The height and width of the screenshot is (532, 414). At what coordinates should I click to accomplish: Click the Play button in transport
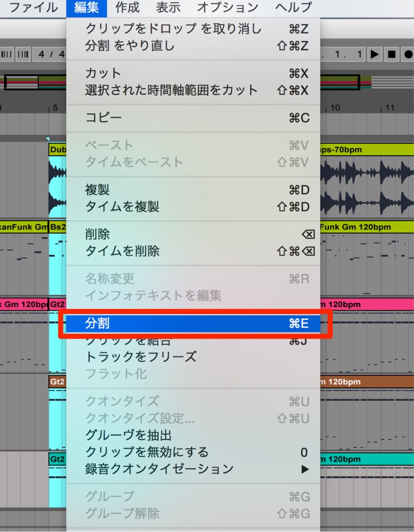click(x=375, y=54)
